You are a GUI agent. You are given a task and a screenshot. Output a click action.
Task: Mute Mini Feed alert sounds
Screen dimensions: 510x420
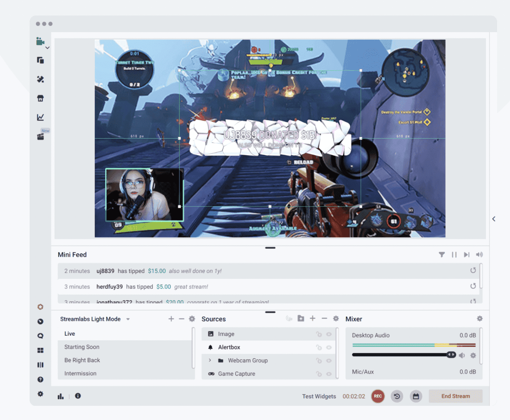point(479,255)
